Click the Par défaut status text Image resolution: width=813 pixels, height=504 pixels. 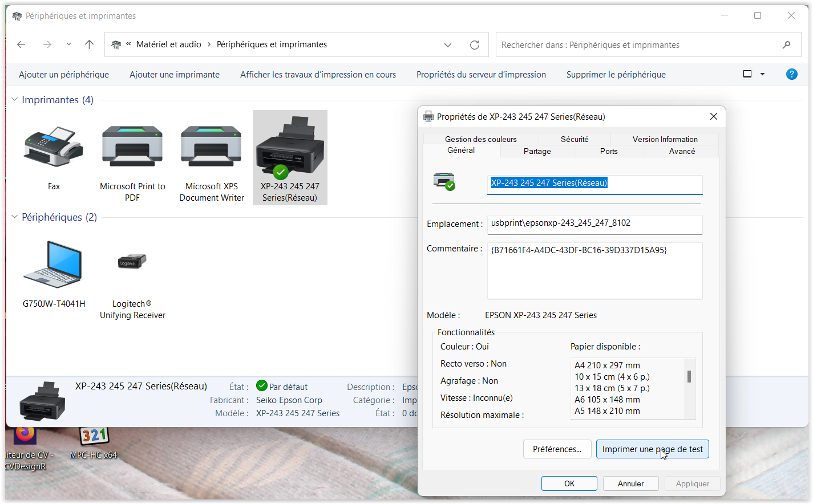288,387
